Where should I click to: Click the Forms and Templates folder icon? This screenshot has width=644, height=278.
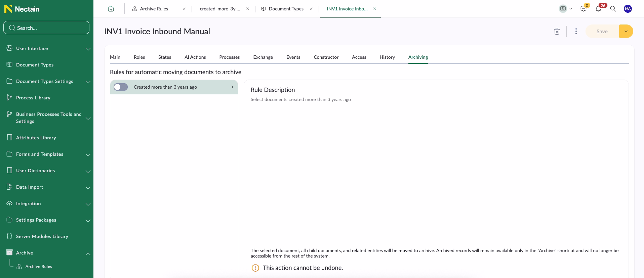(x=9, y=154)
